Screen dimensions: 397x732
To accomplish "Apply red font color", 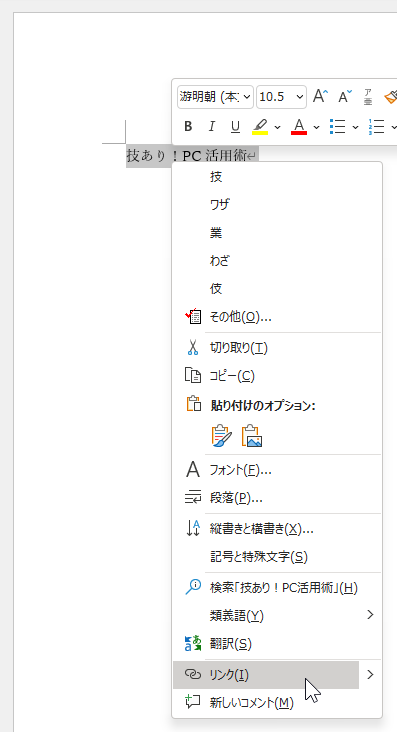I will point(299,127).
